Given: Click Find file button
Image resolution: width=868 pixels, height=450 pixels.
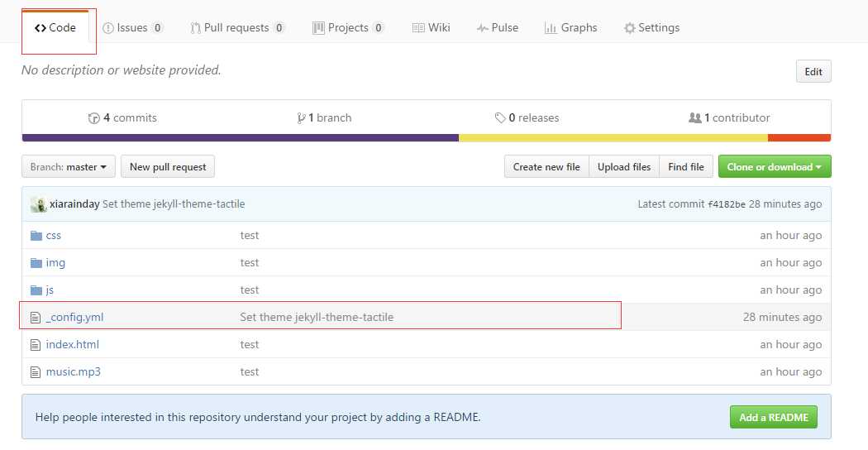Looking at the screenshot, I should click(x=686, y=167).
